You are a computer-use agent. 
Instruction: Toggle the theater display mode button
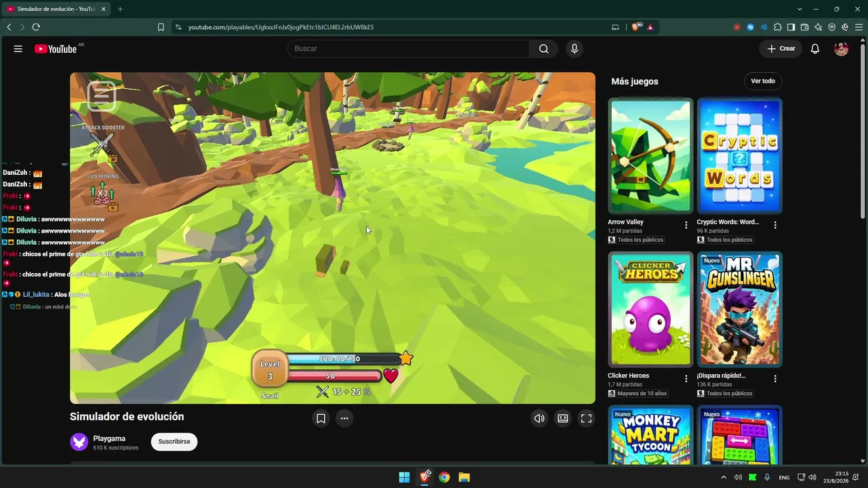click(563, 418)
